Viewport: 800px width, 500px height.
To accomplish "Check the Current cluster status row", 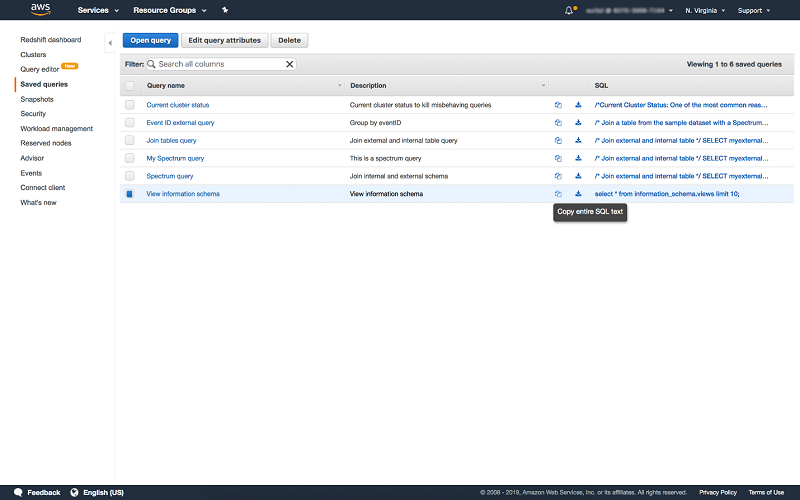I will click(x=130, y=105).
